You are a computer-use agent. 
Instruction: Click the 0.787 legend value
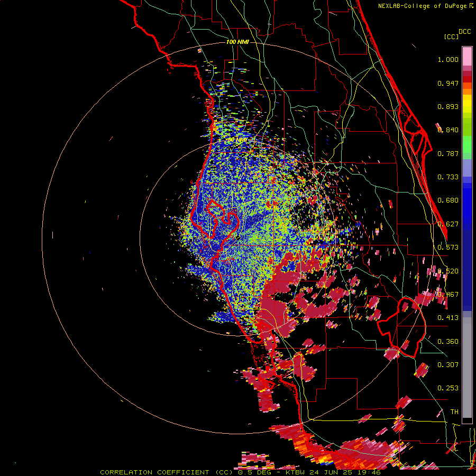pos(448,153)
